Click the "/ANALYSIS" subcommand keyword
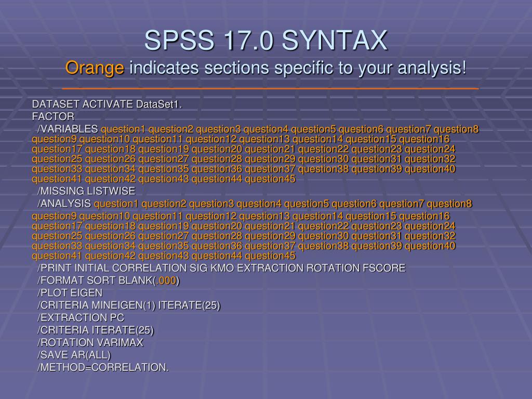This screenshot has width=532, height=399. [64, 204]
